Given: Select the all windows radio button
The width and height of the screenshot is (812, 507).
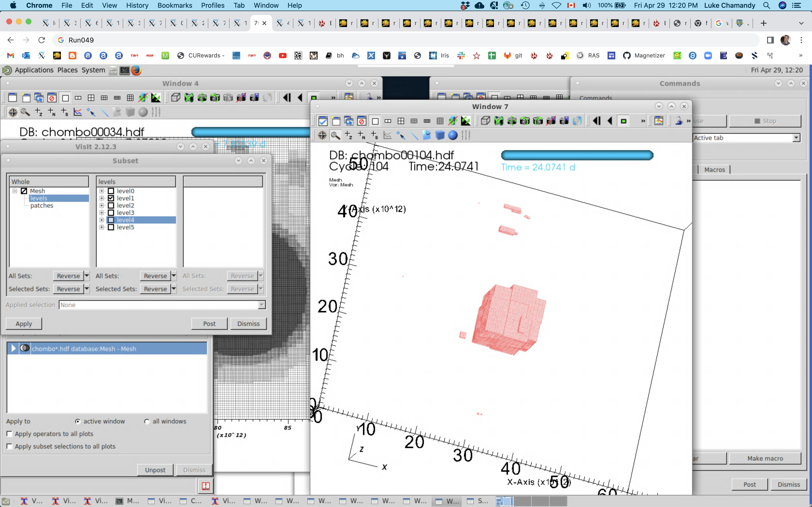Looking at the screenshot, I should [x=147, y=422].
